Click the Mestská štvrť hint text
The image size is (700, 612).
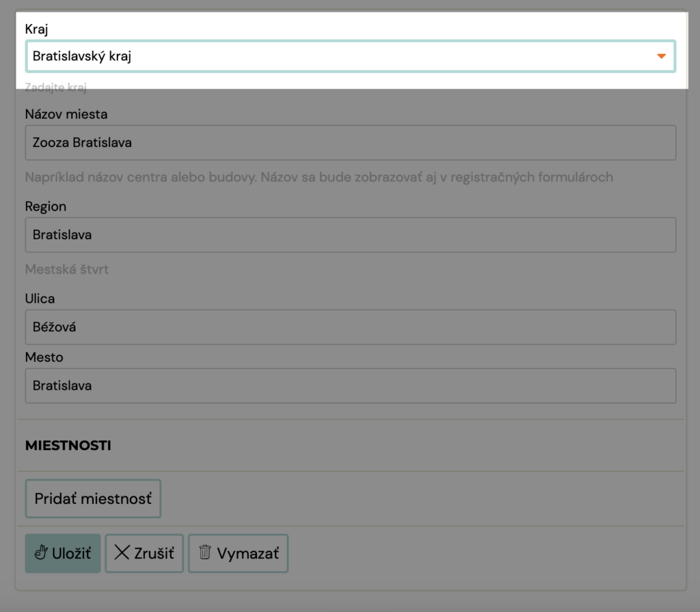tap(67, 269)
